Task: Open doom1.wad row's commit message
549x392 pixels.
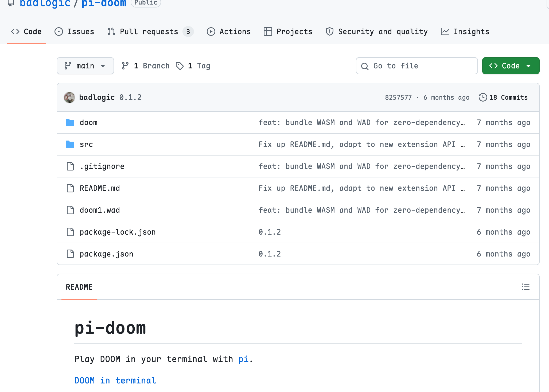Action: (362, 210)
